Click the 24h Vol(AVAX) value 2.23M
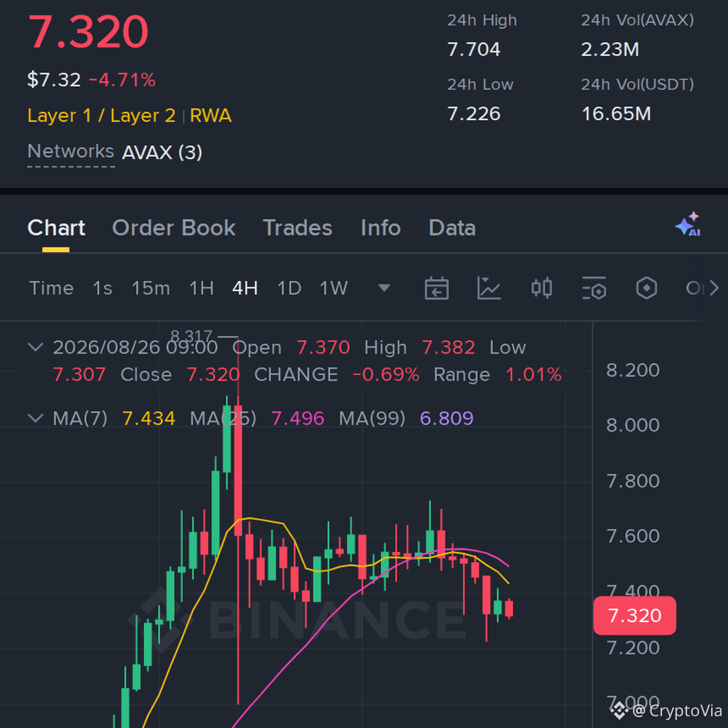 (610, 49)
